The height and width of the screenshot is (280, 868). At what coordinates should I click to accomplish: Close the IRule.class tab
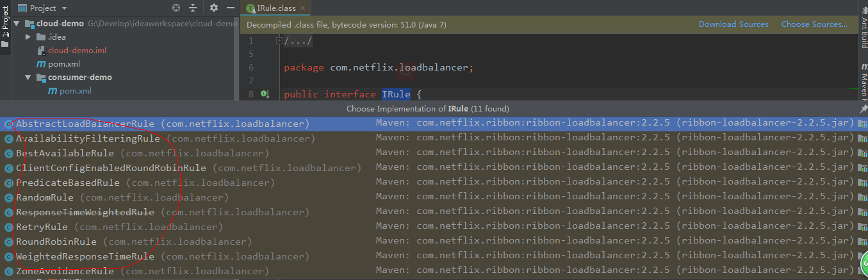[302, 8]
